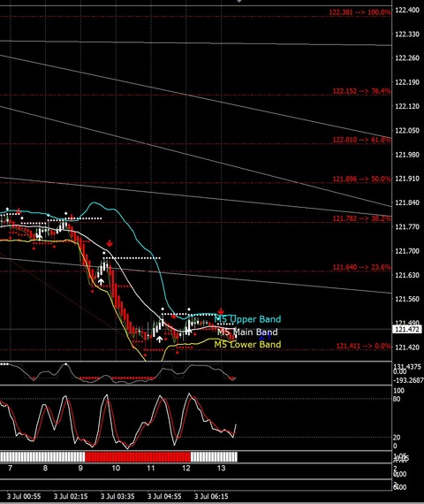The image size is (424, 504).
Task: Select the M5 Main Band label
Action: (247, 332)
